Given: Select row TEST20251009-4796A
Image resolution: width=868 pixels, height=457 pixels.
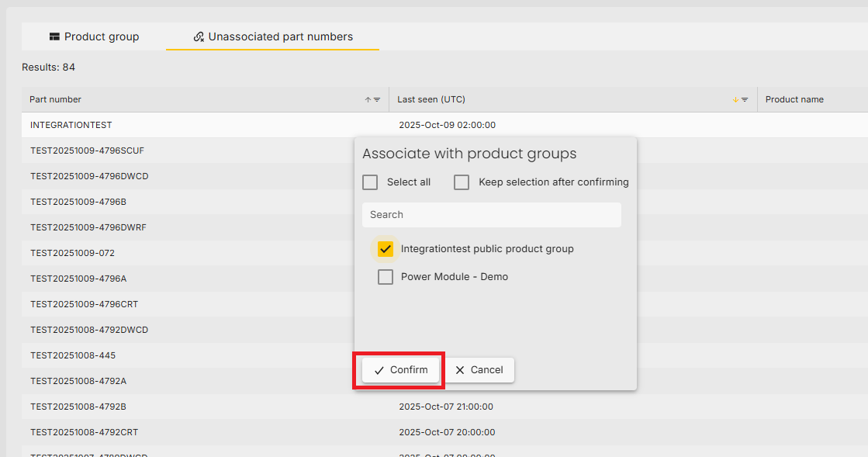Looking at the screenshot, I should tap(188, 279).
